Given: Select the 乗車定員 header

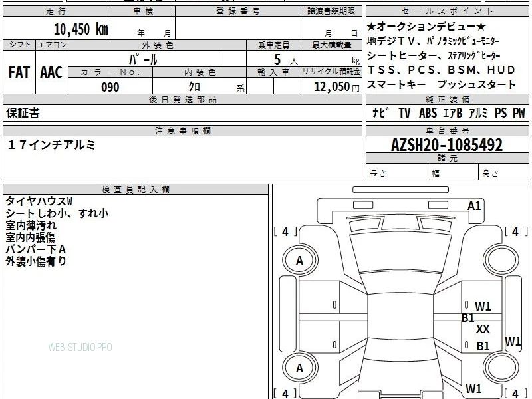Looking at the screenshot, I should click(273, 45).
